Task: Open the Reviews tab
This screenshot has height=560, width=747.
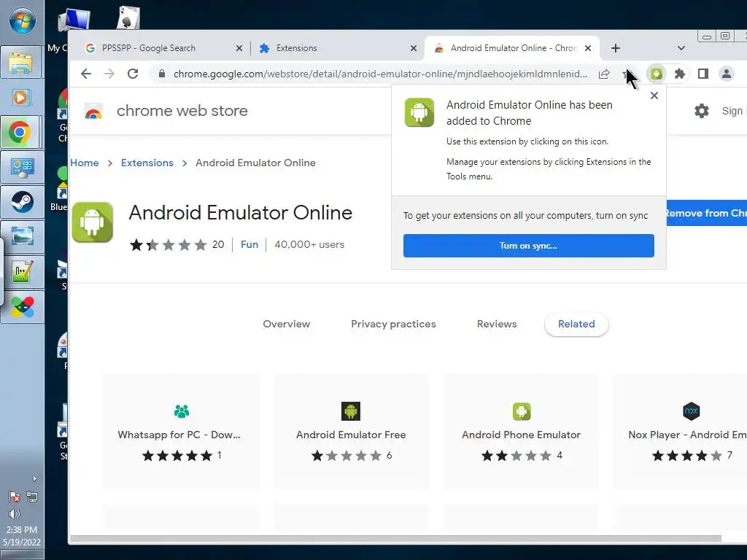Action: pyautogui.click(x=496, y=324)
